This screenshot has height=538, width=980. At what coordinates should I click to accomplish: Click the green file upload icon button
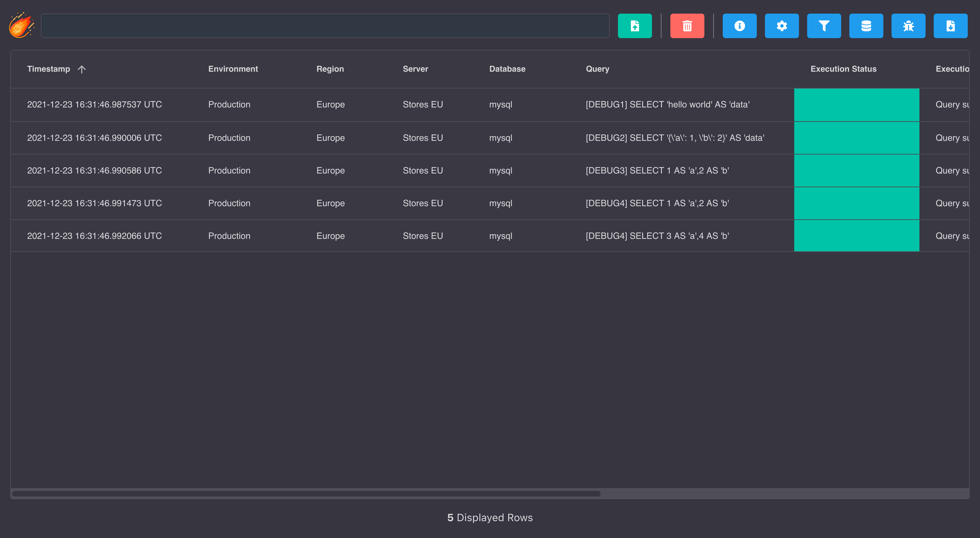pos(635,26)
